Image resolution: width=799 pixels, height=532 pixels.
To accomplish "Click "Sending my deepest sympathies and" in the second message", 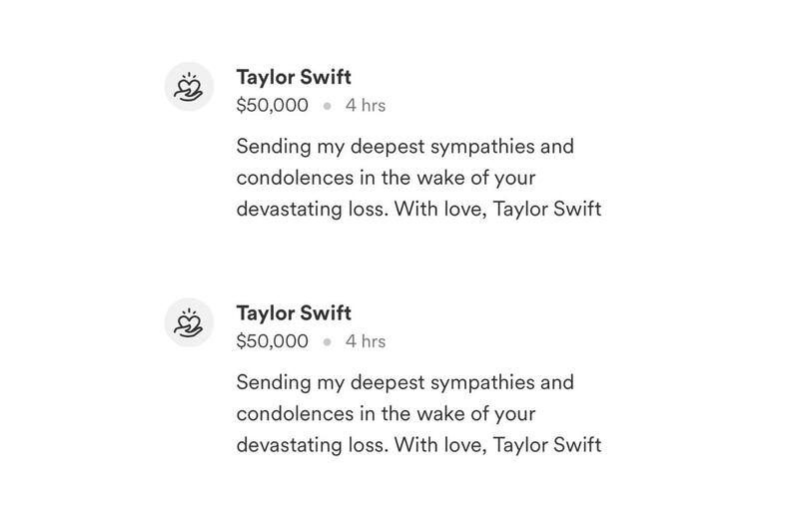I will pyautogui.click(x=405, y=382).
